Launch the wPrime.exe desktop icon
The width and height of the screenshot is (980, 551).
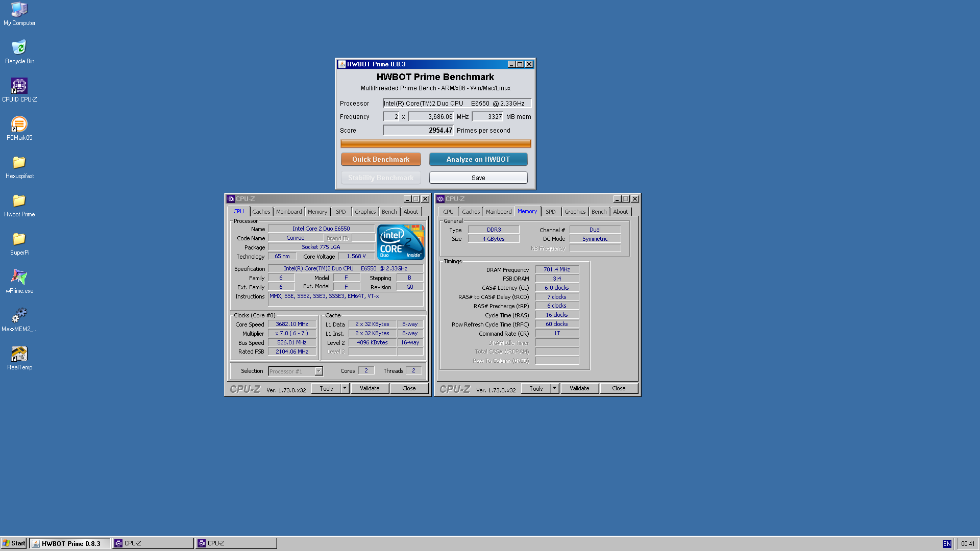pos(19,282)
